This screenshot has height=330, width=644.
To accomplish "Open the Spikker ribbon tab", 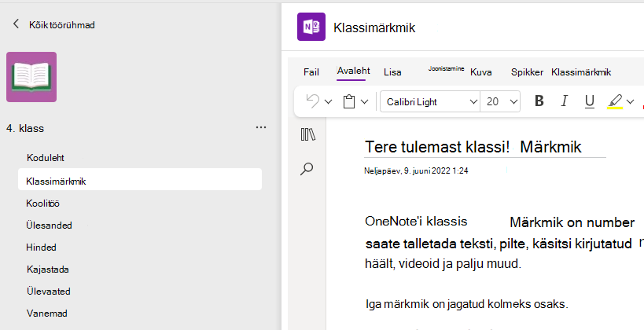I will click(527, 71).
